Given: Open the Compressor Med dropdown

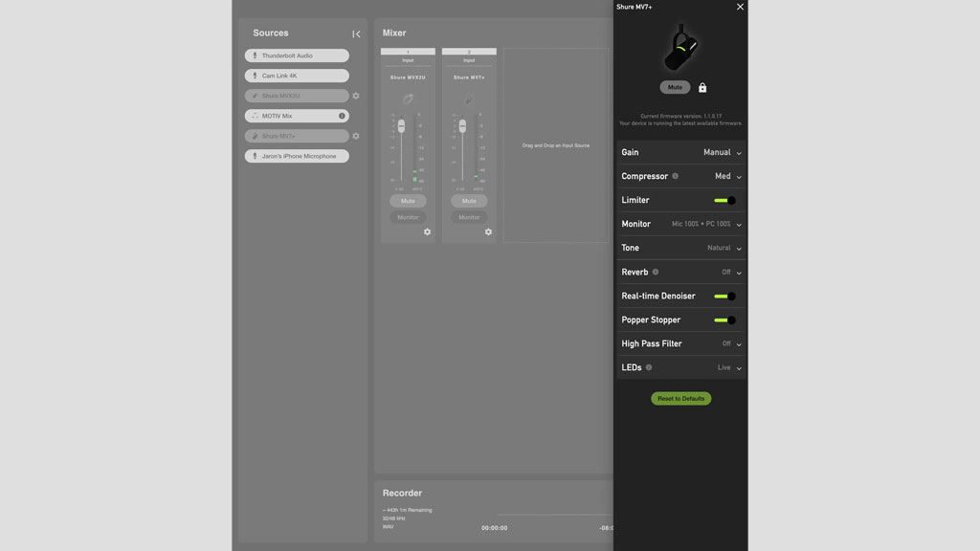Looking at the screenshot, I should coord(728,176).
